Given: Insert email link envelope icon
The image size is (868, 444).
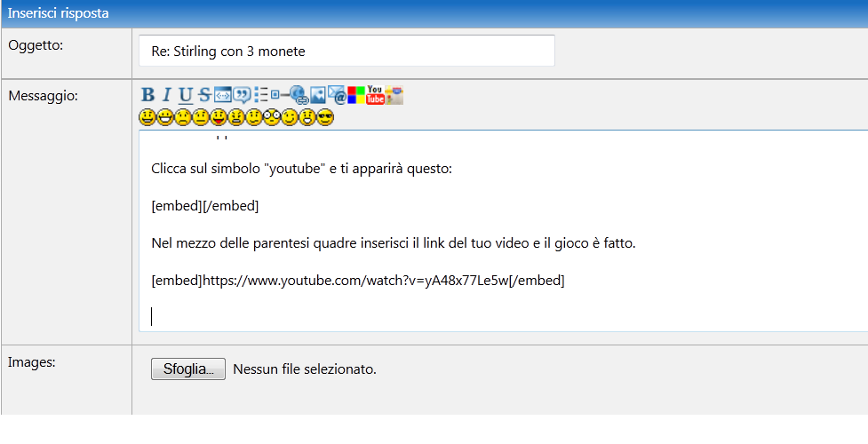Looking at the screenshot, I should pyautogui.click(x=337, y=95).
